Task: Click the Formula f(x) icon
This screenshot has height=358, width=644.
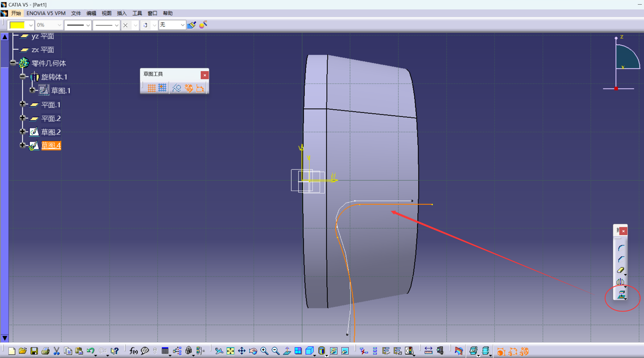Action: tap(133, 351)
